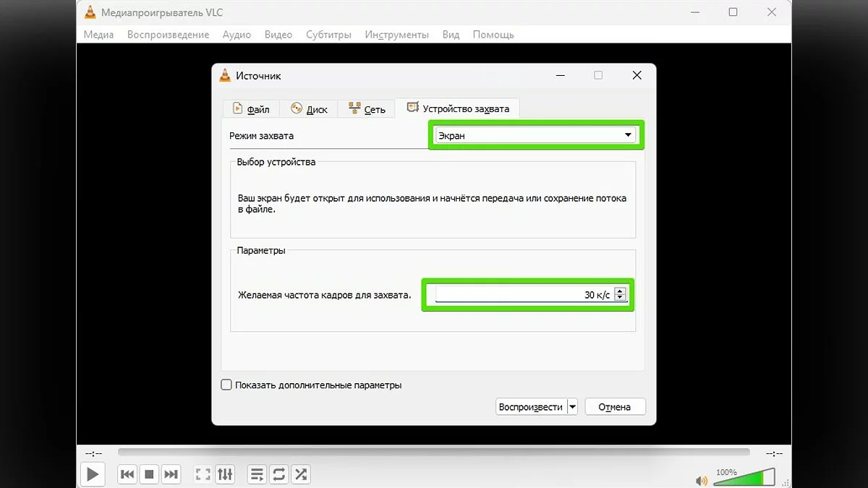Click the remaining time label at right
The image size is (868, 488).
point(773,453)
